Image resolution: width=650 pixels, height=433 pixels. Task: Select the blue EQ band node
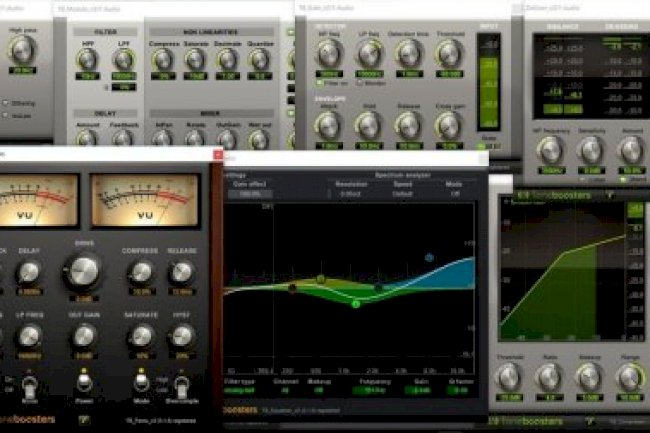click(x=429, y=258)
